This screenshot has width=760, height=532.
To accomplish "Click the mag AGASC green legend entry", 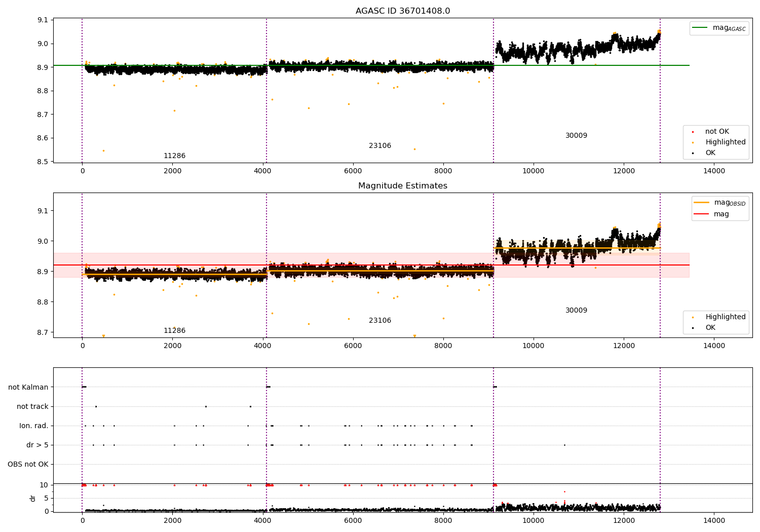I will click(x=719, y=28).
